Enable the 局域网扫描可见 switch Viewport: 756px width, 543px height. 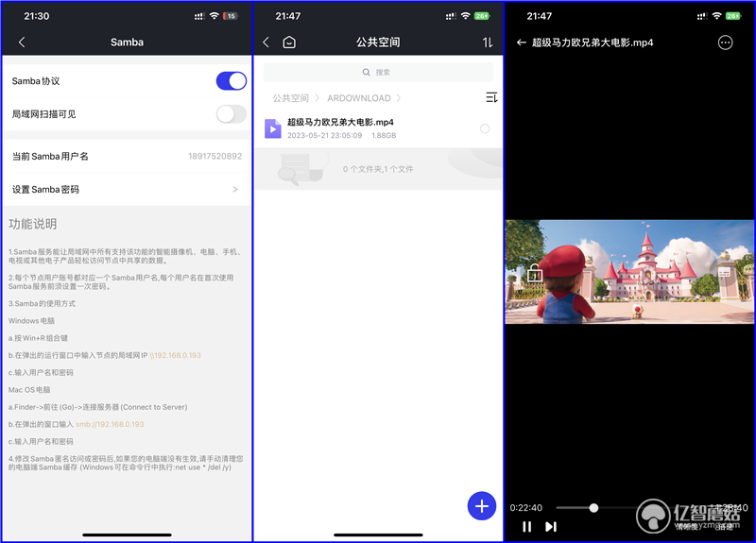pos(232,114)
